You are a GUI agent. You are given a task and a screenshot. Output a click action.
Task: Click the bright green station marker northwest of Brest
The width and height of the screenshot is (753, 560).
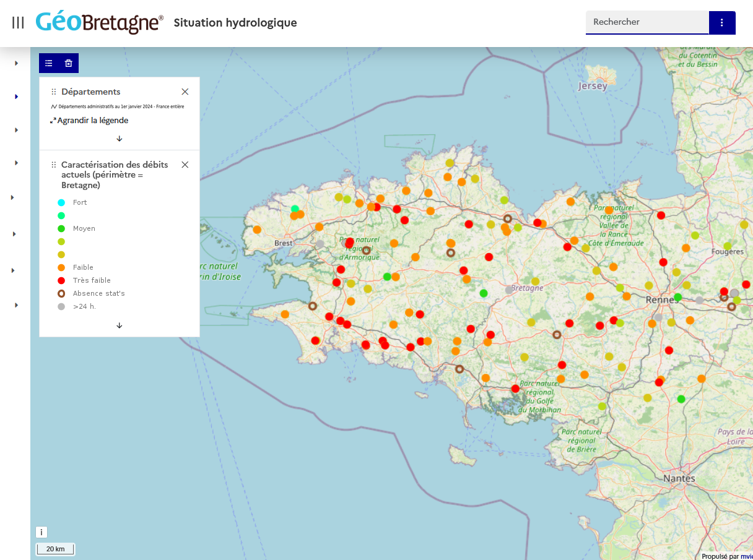(x=295, y=209)
